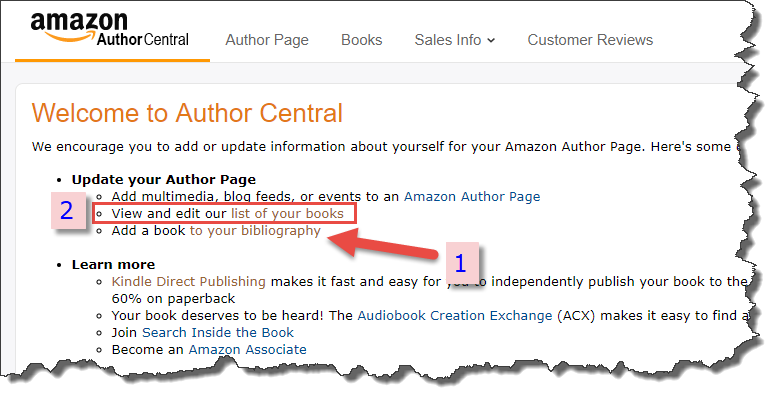Click the 'to your bibliography' link
Screen dimensions: 780x401
point(255,231)
